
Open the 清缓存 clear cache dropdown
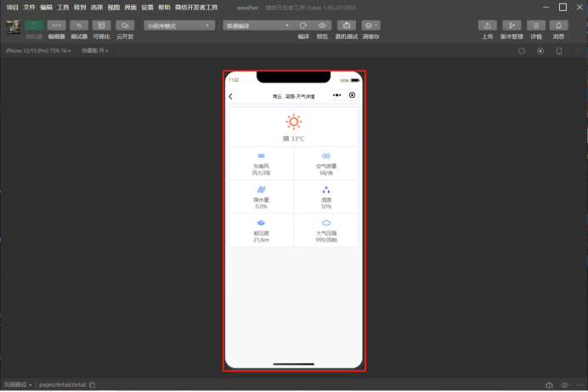[370, 26]
